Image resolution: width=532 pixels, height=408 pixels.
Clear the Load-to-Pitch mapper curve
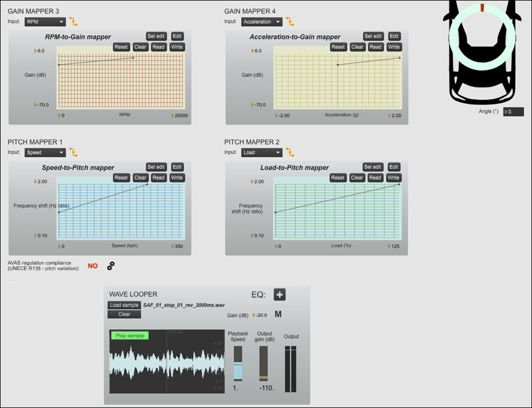(x=357, y=178)
